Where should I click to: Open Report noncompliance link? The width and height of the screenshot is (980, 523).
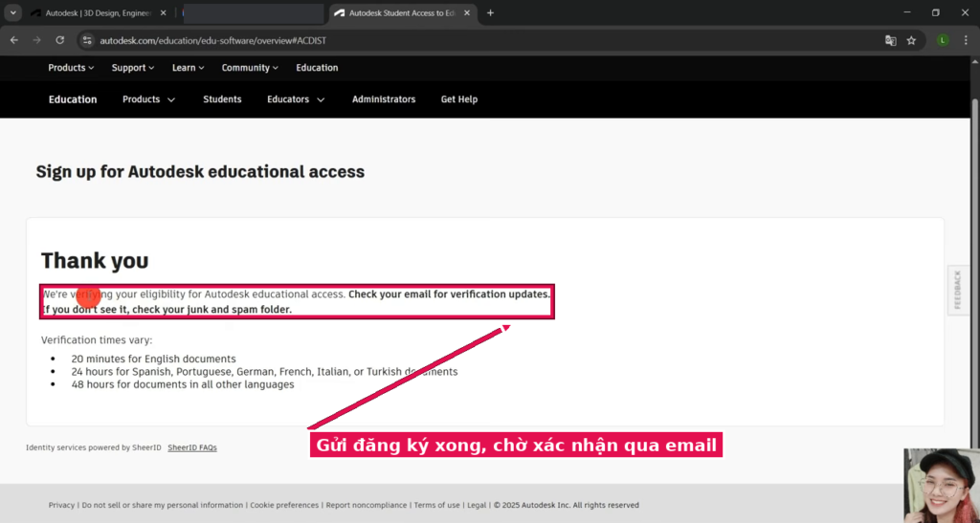[x=367, y=505]
